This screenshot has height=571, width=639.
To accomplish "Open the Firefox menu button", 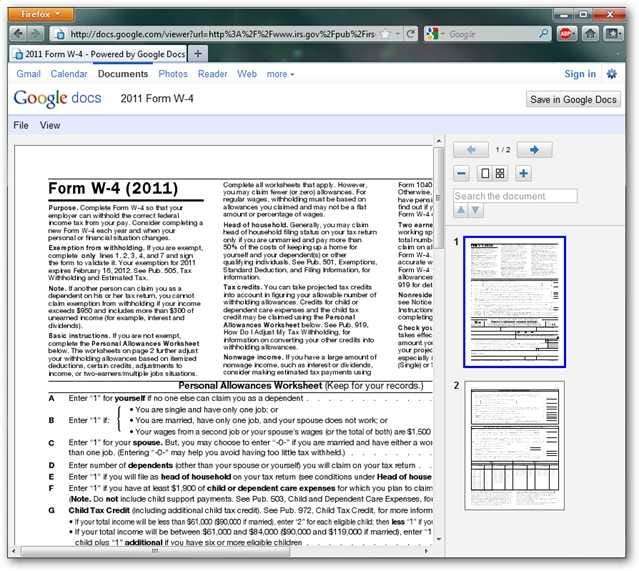I will [41, 14].
